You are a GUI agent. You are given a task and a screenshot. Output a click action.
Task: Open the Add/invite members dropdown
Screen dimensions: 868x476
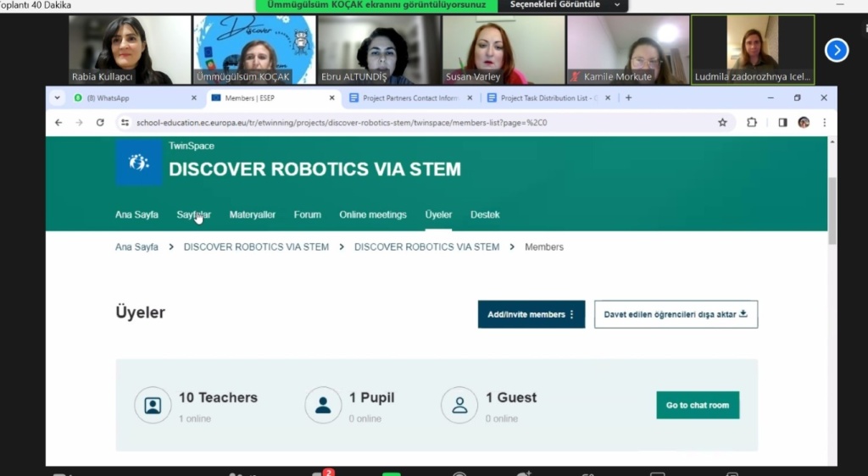(x=531, y=314)
